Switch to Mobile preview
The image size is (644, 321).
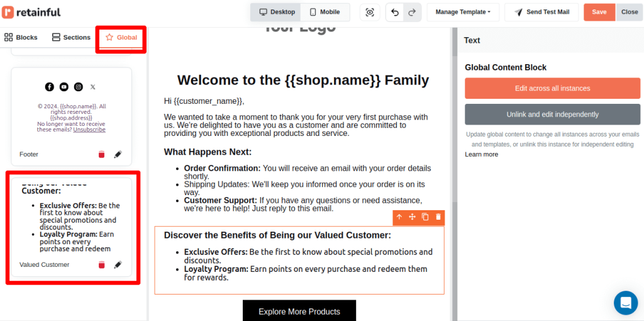(325, 12)
